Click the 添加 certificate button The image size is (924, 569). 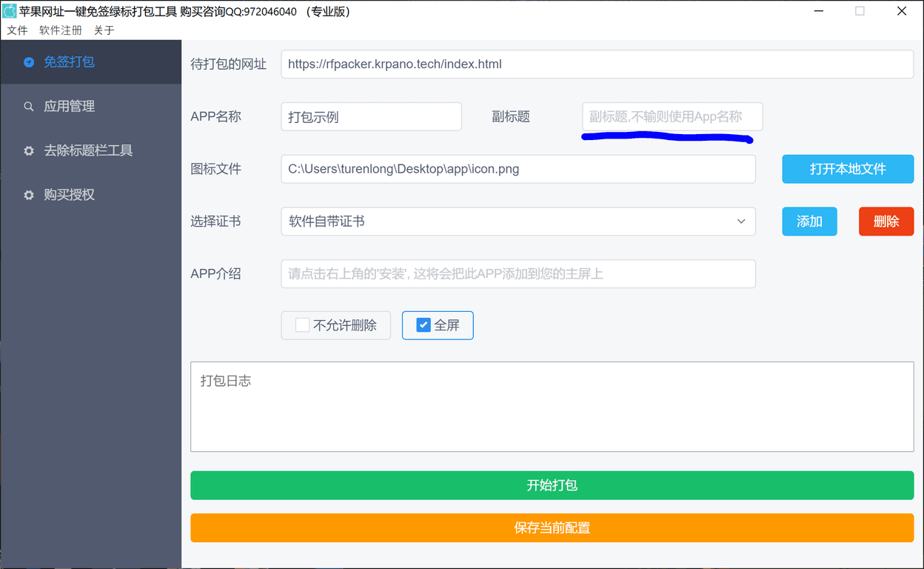pos(809,221)
